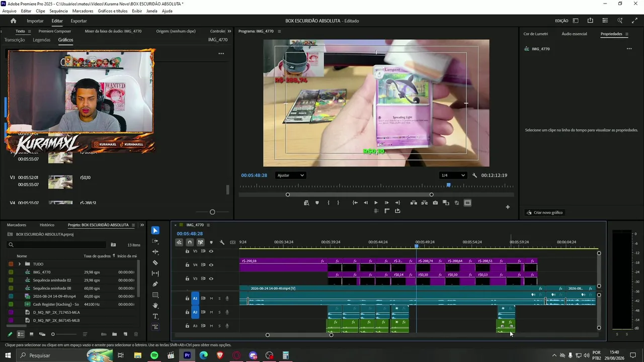Select the Track Select Forward tool
This screenshot has height=362, width=644.
pyautogui.click(x=155, y=241)
